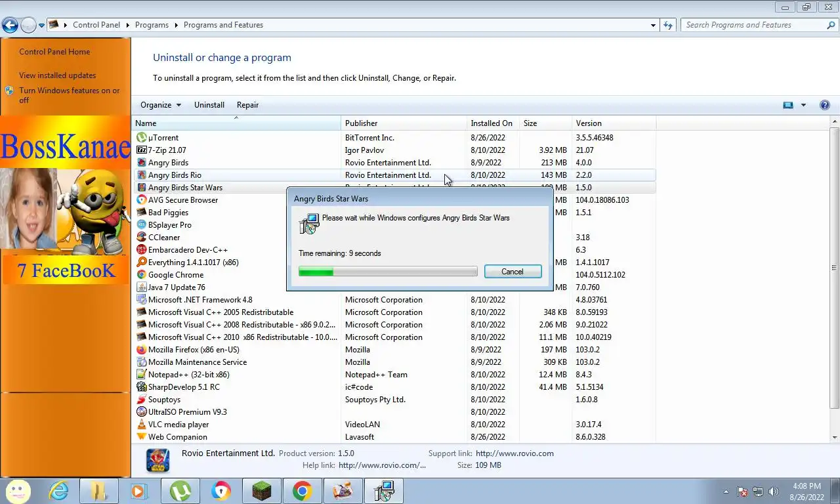Click the Start button on the taskbar
This screenshot has width=840, height=504.
point(18,491)
